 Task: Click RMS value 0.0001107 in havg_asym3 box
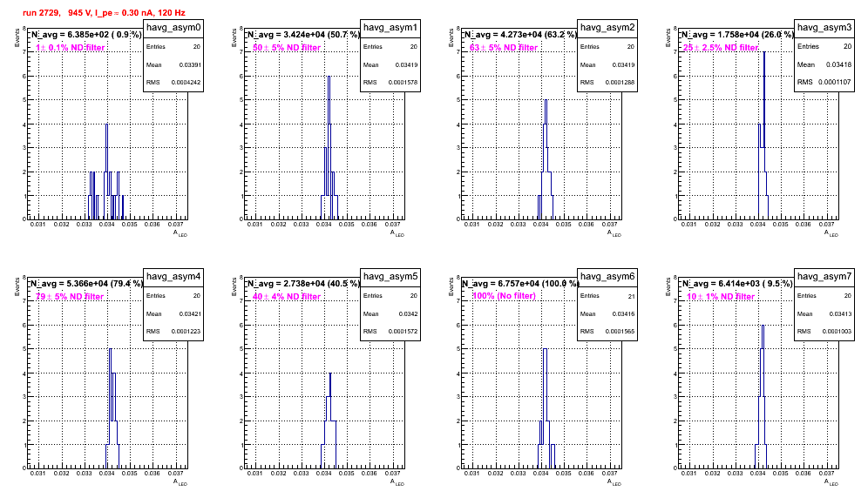[837, 82]
